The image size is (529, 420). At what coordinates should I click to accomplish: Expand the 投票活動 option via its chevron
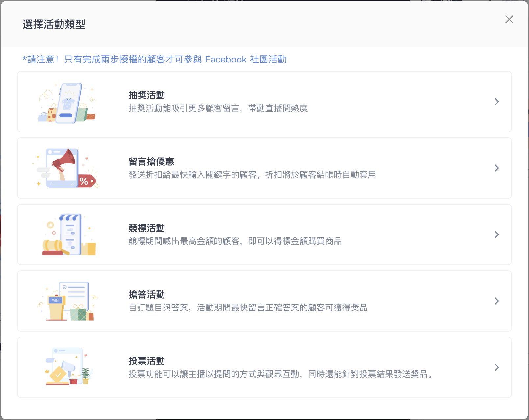click(496, 367)
